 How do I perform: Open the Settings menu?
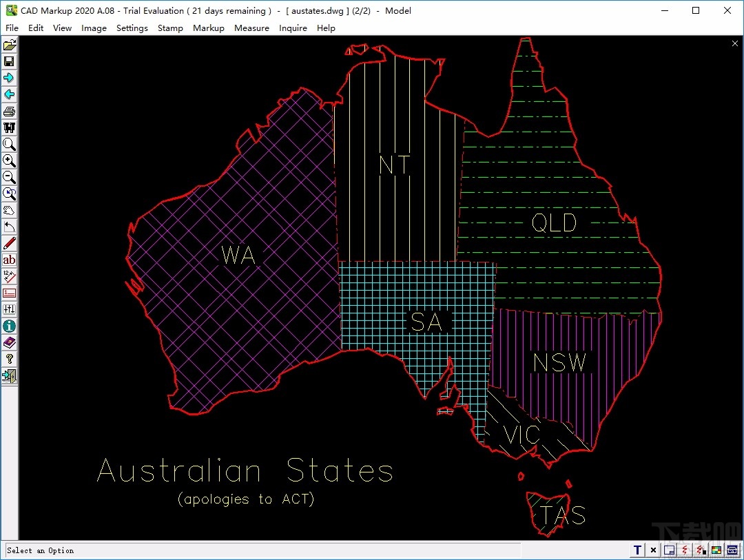point(132,28)
